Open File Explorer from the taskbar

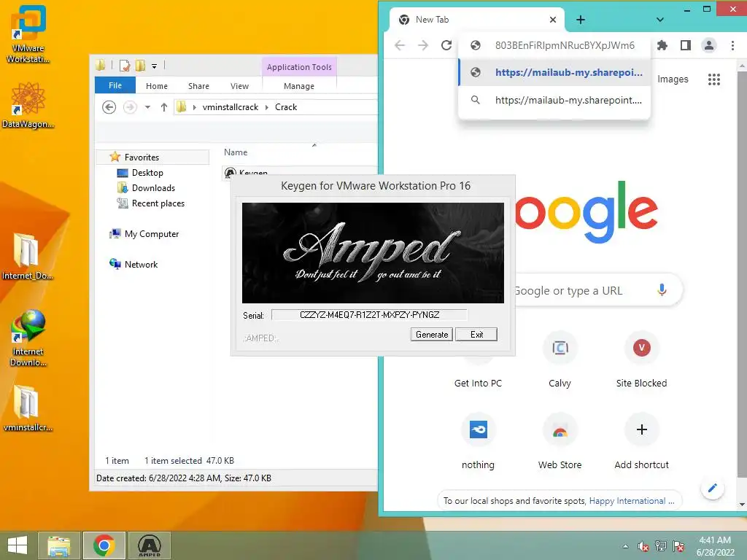[58, 545]
